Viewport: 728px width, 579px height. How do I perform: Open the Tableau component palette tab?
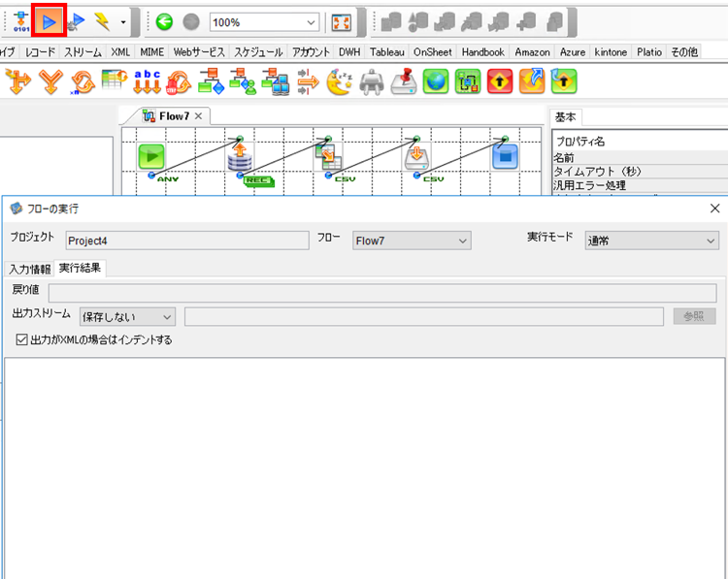(x=387, y=52)
